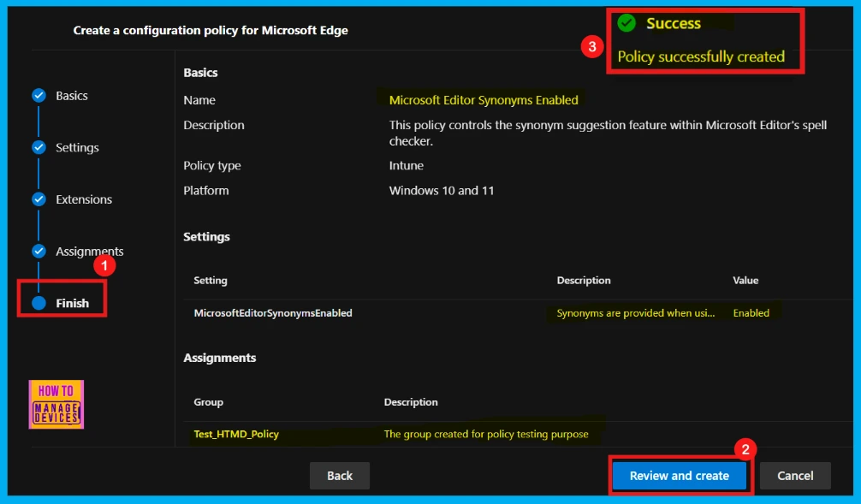Click policy name Microsoft Editor Synonyms Enabled
The width and height of the screenshot is (861, 504).
(484, 100)
